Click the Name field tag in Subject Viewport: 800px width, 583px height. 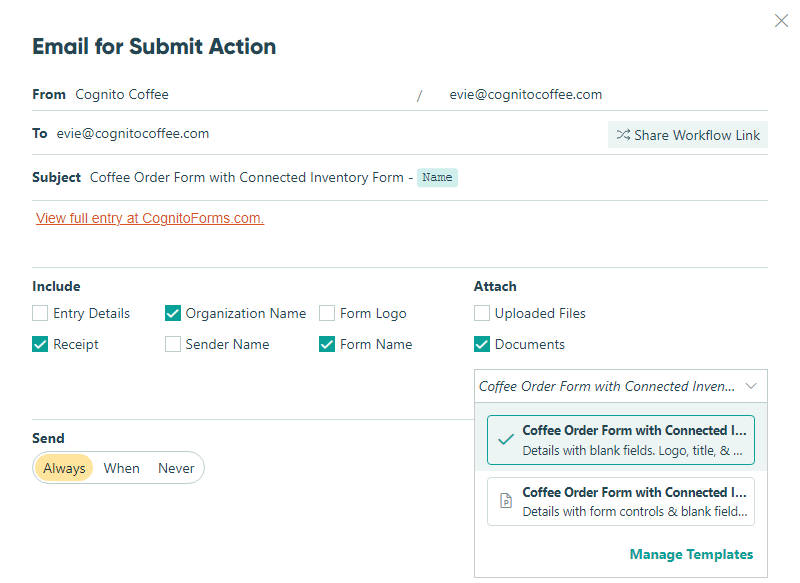point(437,178)
